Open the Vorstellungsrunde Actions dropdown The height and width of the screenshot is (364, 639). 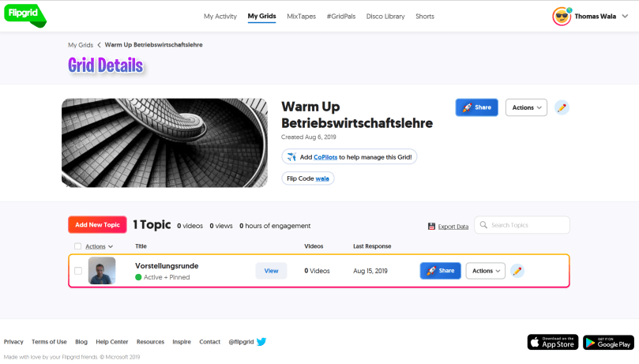click(x=485, y=271)
